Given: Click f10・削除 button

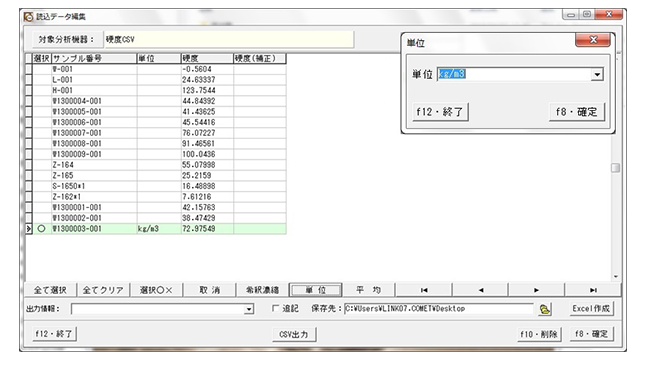Looking at the screenshot, I should pos(539,334).
